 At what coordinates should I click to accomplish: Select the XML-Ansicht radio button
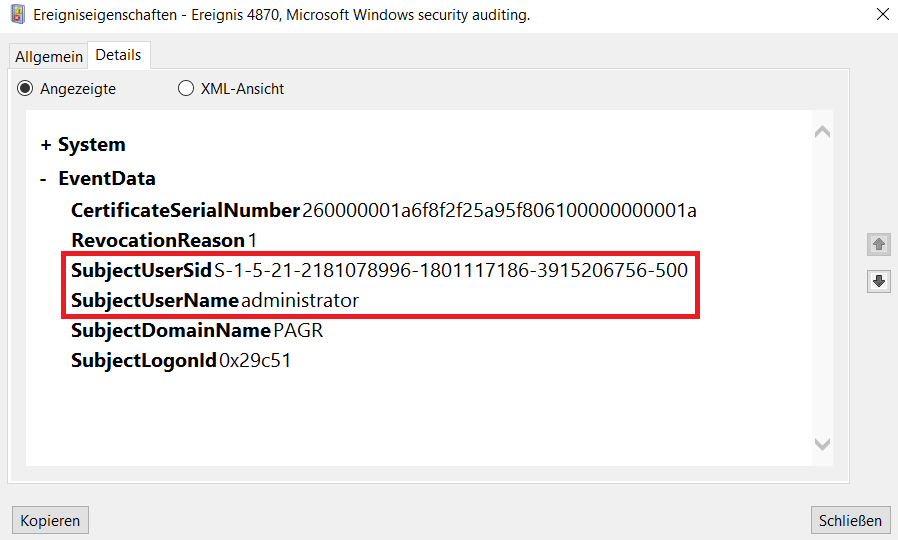(x=186, y=88)
